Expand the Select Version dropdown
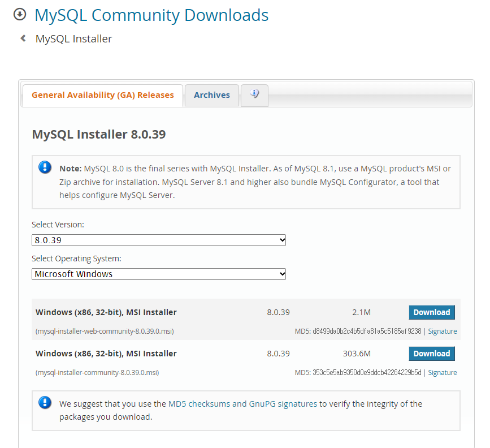This screenshot has width=490, height=448. [159, 240]
